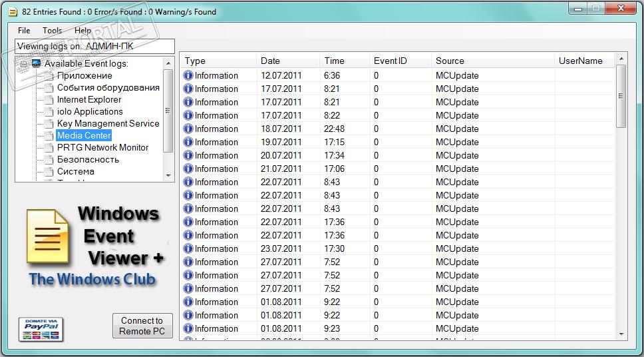The image size is (644, 357).
Task: Click the info icon on 17.07.2011 8:22 row
Action: pos(188,116)
